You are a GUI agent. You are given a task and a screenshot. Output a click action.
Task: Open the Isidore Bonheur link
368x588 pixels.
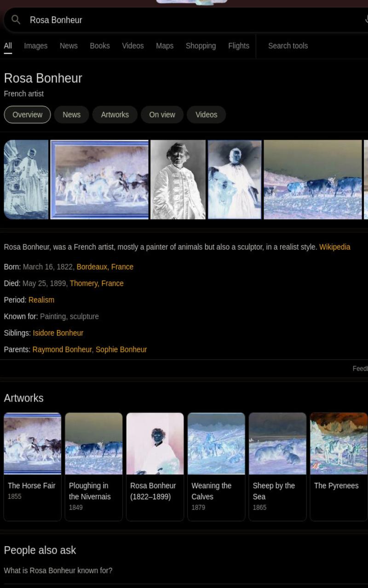[58, 333]
